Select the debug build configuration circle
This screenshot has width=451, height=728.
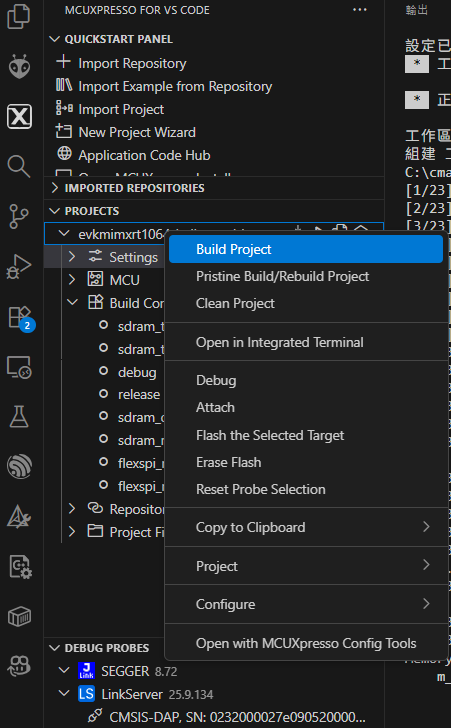point(104,371)
